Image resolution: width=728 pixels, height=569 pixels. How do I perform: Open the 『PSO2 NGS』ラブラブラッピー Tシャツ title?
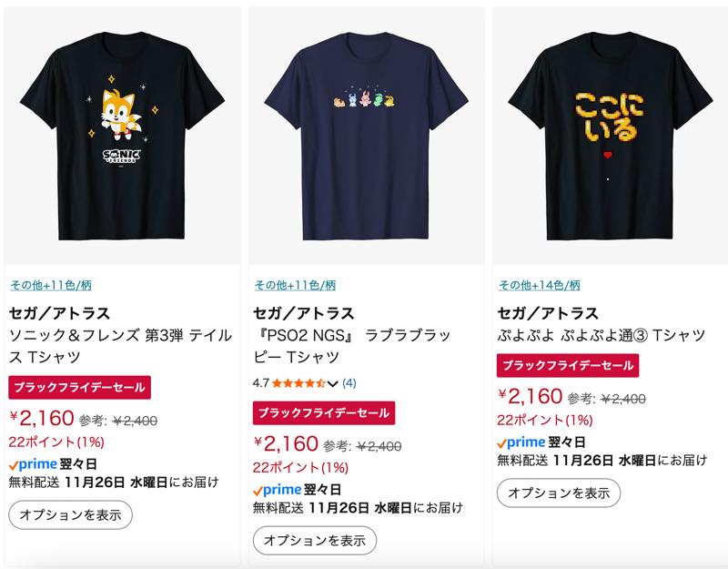click(352, 346)
